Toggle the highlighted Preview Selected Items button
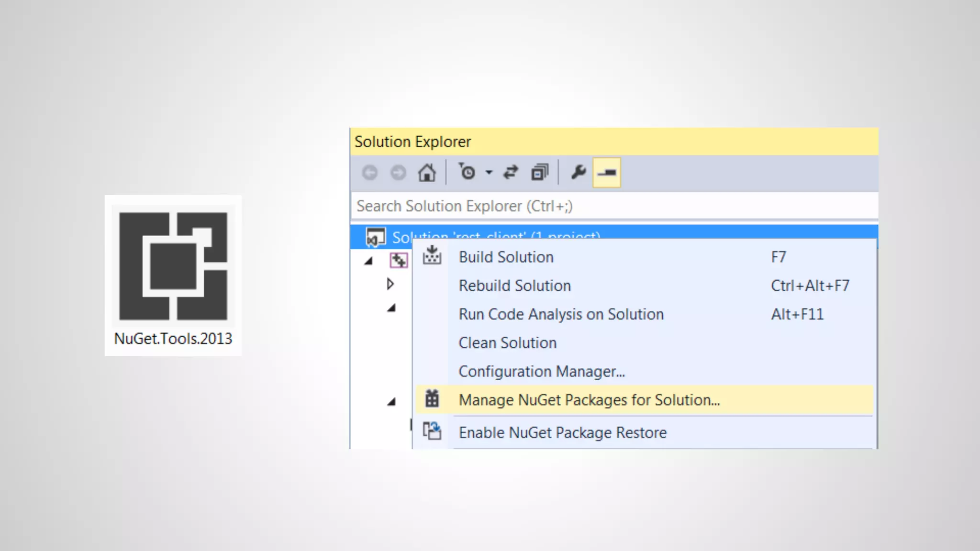This screenshot has width=980, height=551. [607, 173]
